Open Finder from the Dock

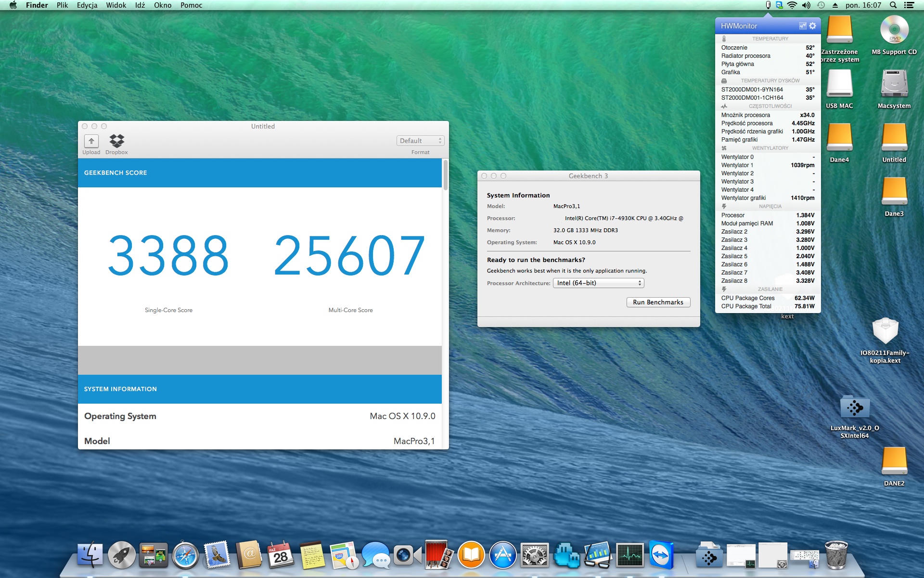pyautogui.click(x=90, y=555)
